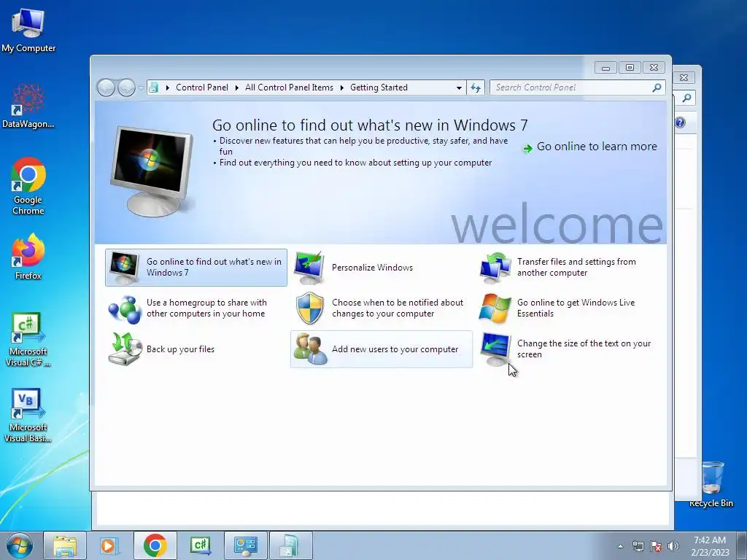The width and height of the screenshot is (747, 560).
Task: Click the Control Panel icon in address bar
Action: coord(153,87)
